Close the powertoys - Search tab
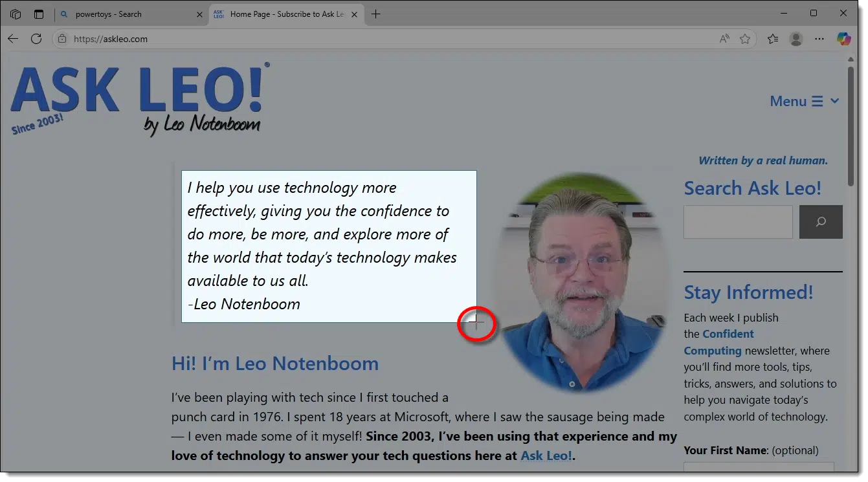This screenshot has height=482, width=868. [x=199, y=14]
